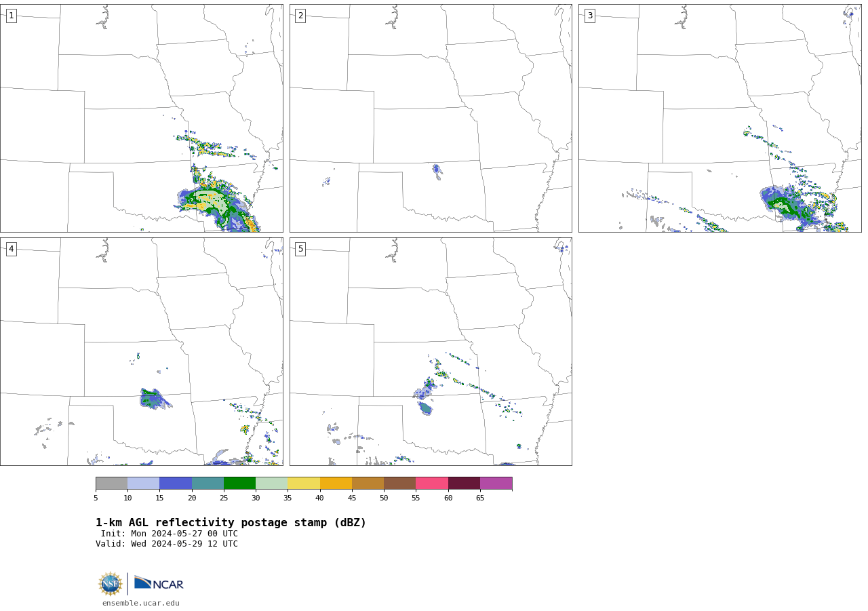Click the orange 40-45 dBZ swatch

coord(336,484)
